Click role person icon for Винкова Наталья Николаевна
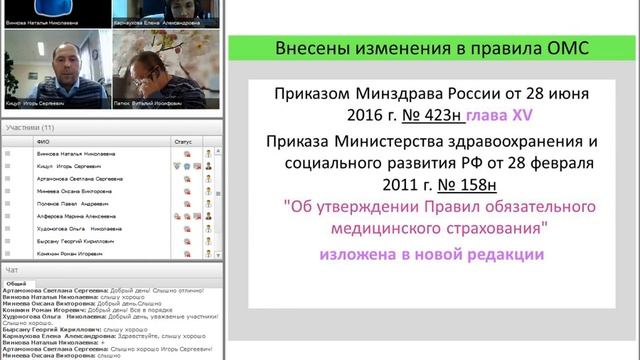 (209, 154)
